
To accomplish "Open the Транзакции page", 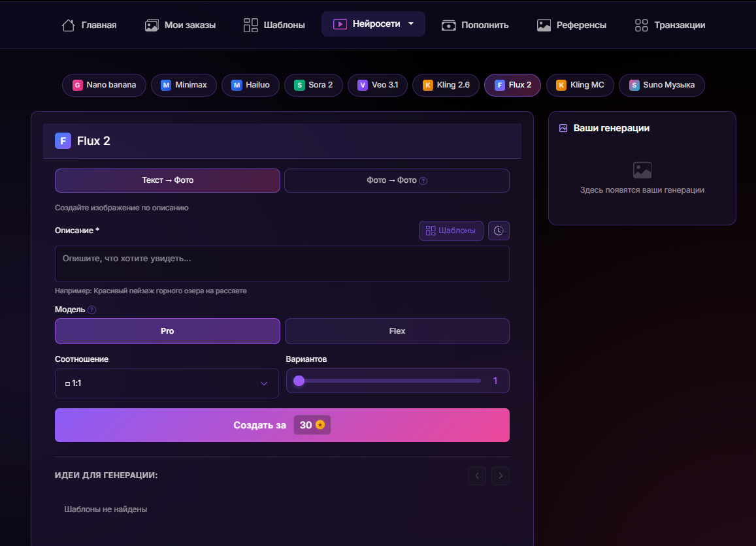I will coord(670,25).
